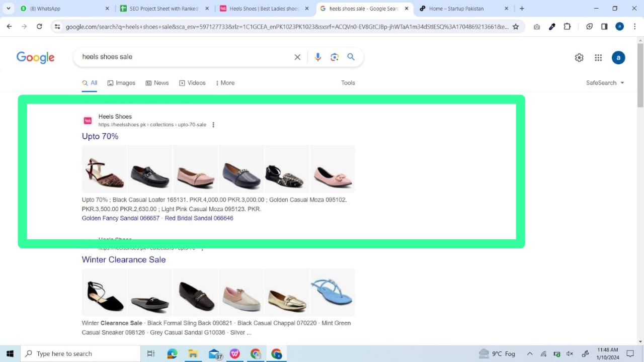Select the Videos search filter

coord(192,83)
